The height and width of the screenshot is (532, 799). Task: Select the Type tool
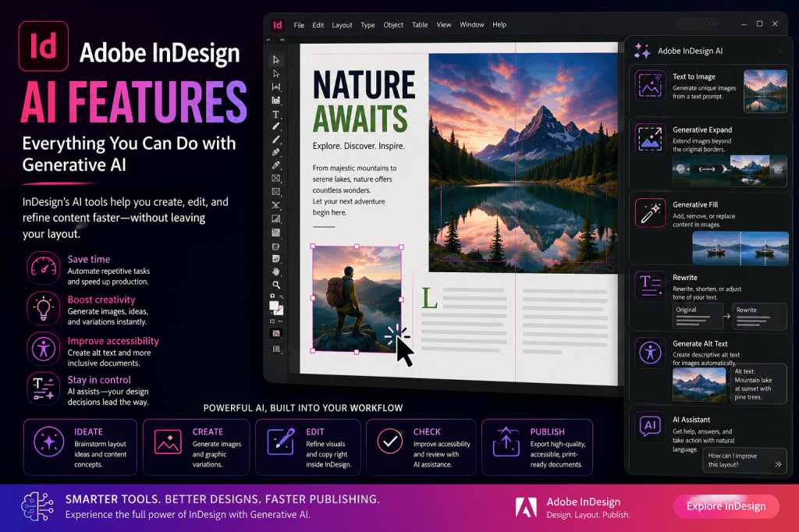(x=275, y=114)
